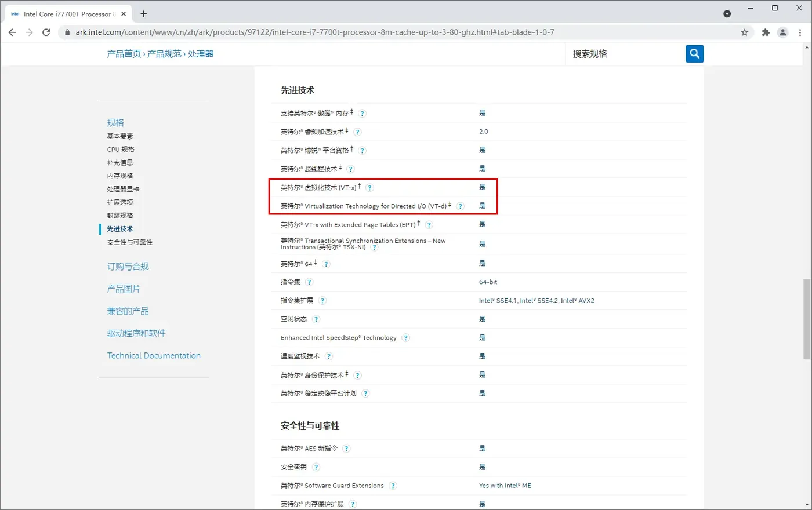The width and height of the screenshot is (812, 510).
Task: Click the 64-bit instruction set value
Action: [488, 282]
